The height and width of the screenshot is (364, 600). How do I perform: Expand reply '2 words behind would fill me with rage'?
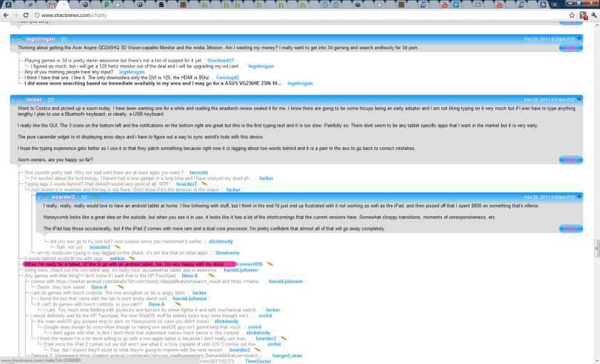(x=63, y=259)
